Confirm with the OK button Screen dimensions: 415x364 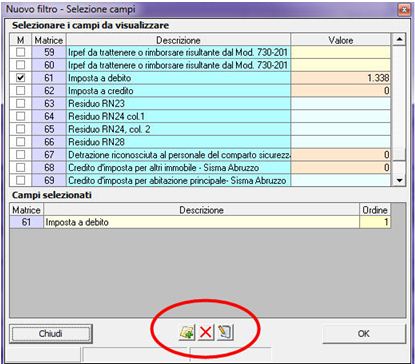click(364, 333)
